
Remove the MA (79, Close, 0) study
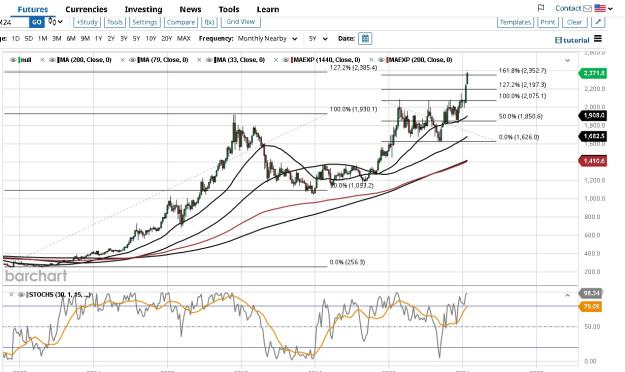pyautogui.click(x=122, y=60)
